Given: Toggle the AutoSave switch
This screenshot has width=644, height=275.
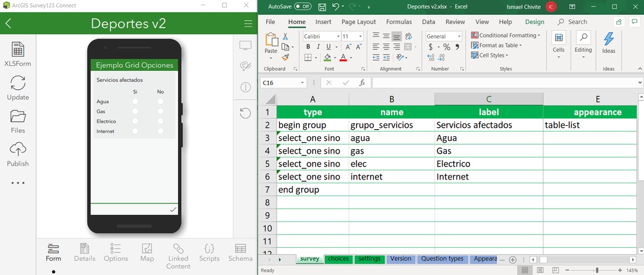Looking at the screenshot, I should click(302, 6).
